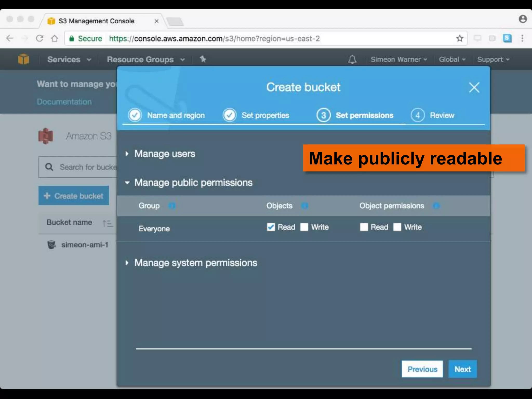Check Object permissions Write for Everyone
This screenshot has height=399, width=532.
(397, 227)
